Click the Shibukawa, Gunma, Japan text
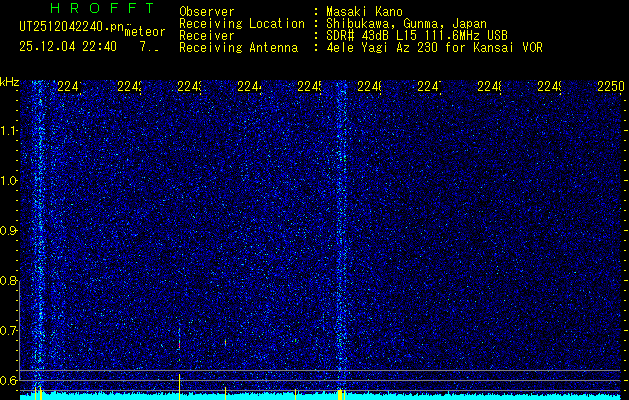629x400 pixels. pyautogui.click(x=406, y=24)
